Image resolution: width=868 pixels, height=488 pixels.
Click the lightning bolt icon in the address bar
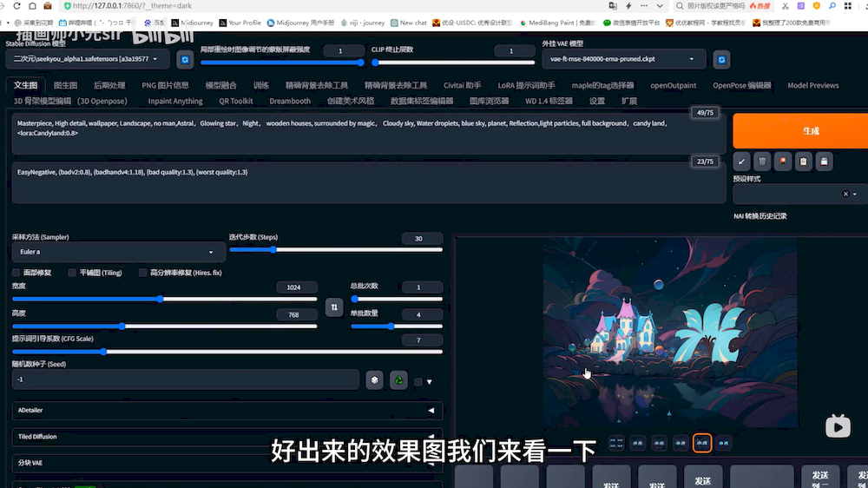tap(628, 5)
